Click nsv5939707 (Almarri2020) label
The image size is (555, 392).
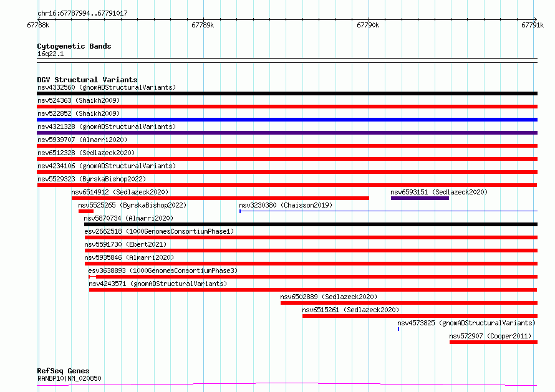pyautogui.click(x=82, y=140)
